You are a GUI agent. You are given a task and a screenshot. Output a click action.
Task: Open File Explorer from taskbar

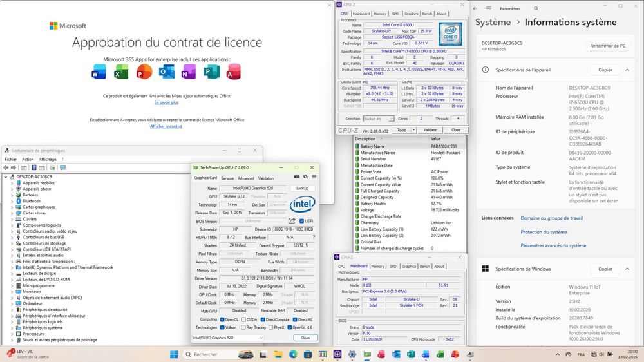point(278,354)
